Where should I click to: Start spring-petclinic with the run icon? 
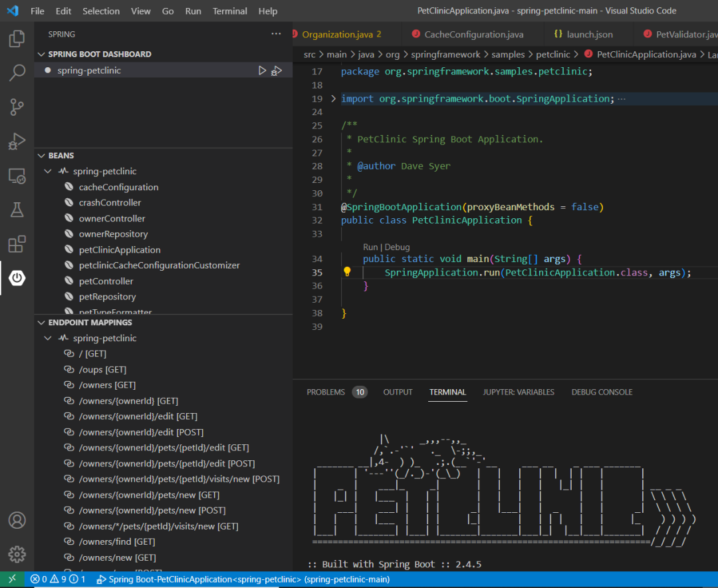262,71
